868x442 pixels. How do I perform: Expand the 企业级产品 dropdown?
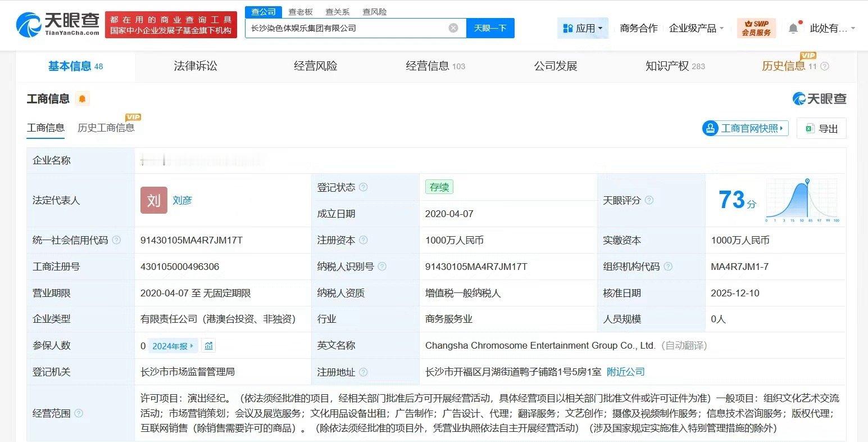696,28
